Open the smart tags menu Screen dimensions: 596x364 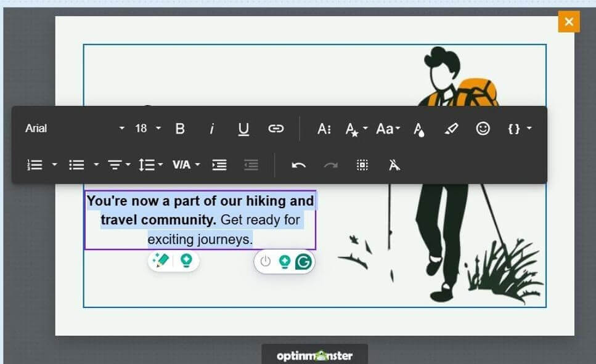[519, 128]
